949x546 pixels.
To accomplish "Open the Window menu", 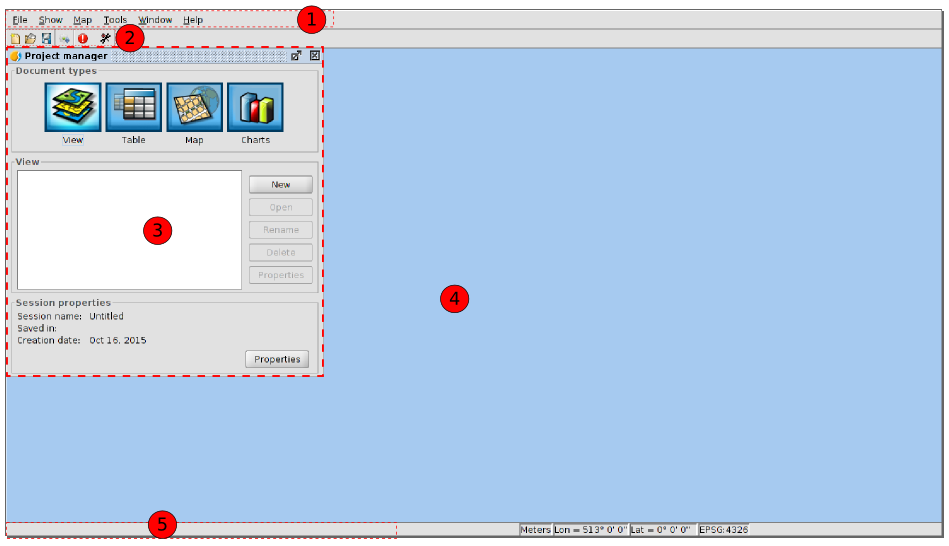I will point(155,20).
